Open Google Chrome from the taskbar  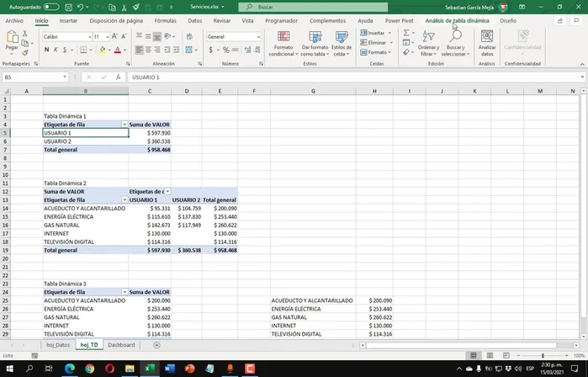(x=90, y=369)
